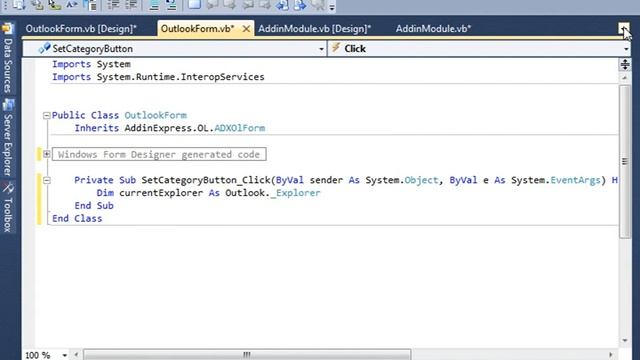Click the vertical scrollbar thumb
The width and height of the screenshot is (640, 360).
[625, 161]
